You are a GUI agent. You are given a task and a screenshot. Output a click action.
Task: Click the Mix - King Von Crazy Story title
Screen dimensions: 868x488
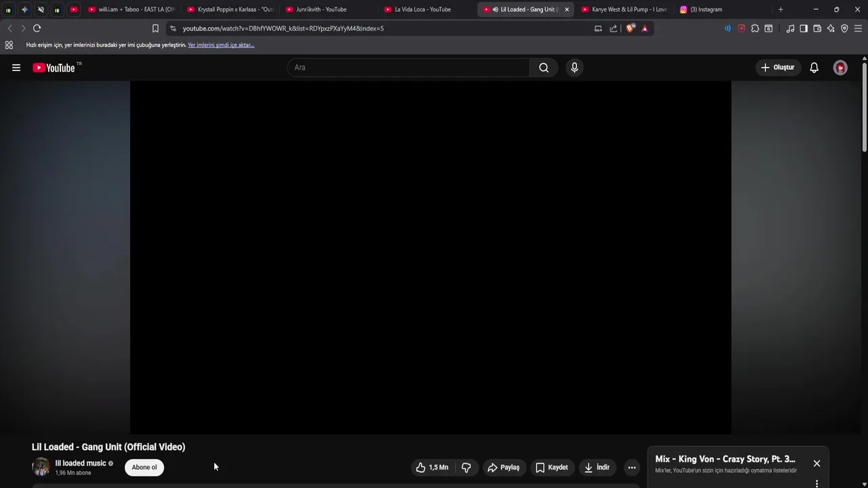pyautogui.click(x=726, y=459)
